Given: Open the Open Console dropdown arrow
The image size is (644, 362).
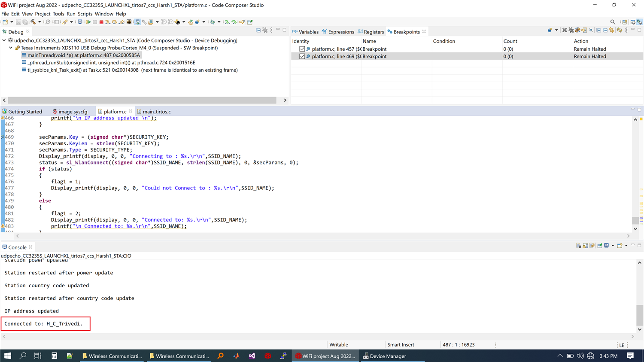Looking at the screenshot, I should [x=626, y=246].
